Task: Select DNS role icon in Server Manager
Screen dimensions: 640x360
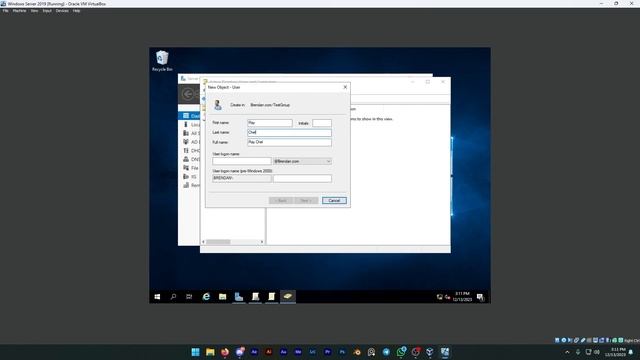Action: pos(186,159)
